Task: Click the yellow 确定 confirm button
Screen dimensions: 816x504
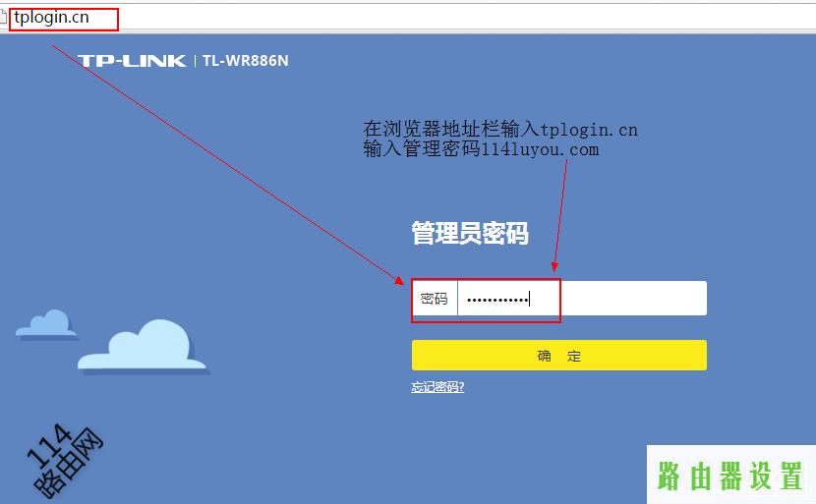Action: [559, 356]
